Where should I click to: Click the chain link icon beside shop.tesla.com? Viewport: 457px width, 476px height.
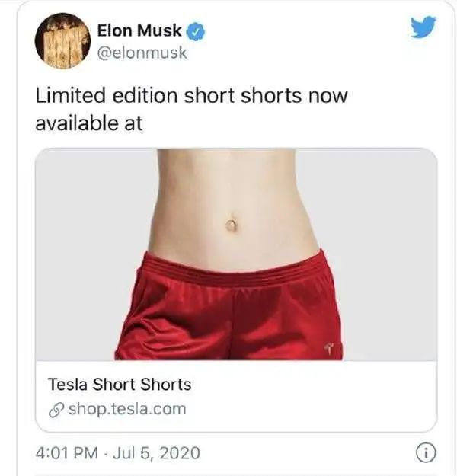pos(56,409)
